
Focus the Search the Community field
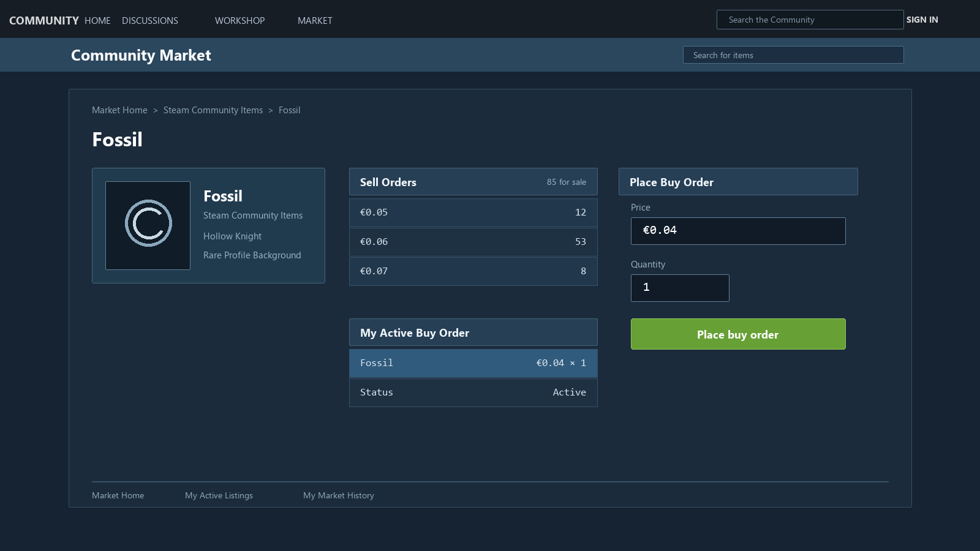tap(810, 20)
